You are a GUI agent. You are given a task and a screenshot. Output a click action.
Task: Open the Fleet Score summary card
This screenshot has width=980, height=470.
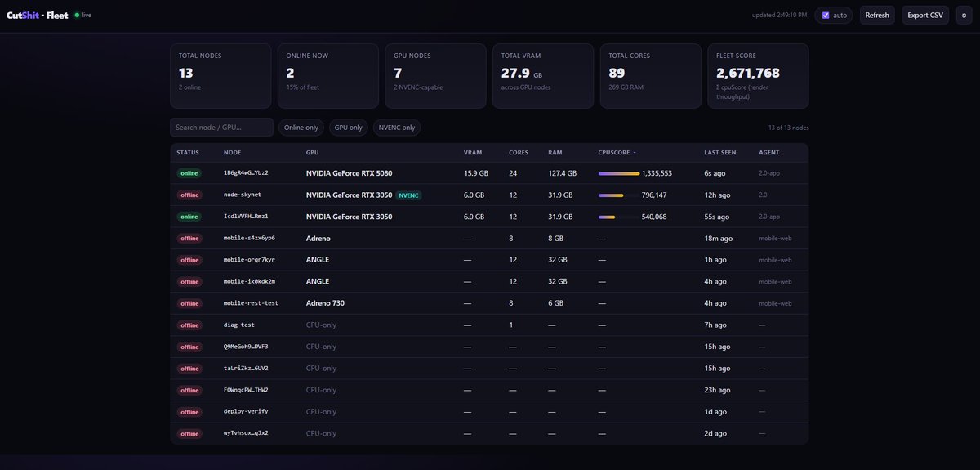(x=758, y=76)
